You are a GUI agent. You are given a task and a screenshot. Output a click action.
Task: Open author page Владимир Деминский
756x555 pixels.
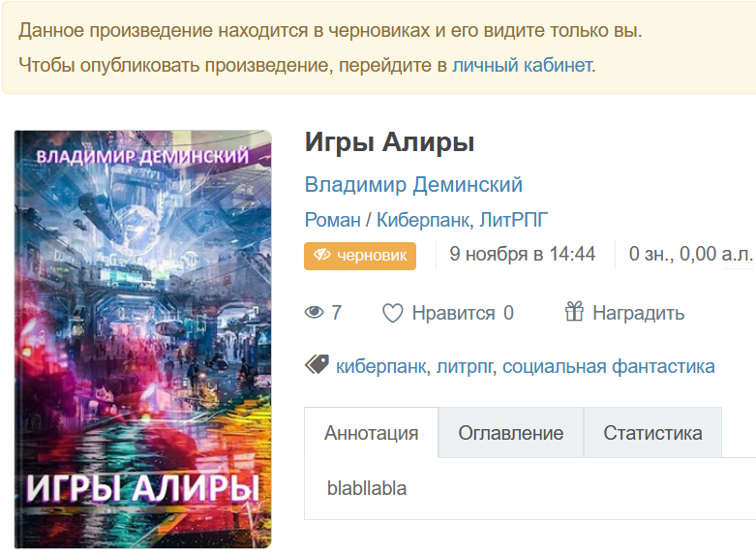tap(413, 185)
